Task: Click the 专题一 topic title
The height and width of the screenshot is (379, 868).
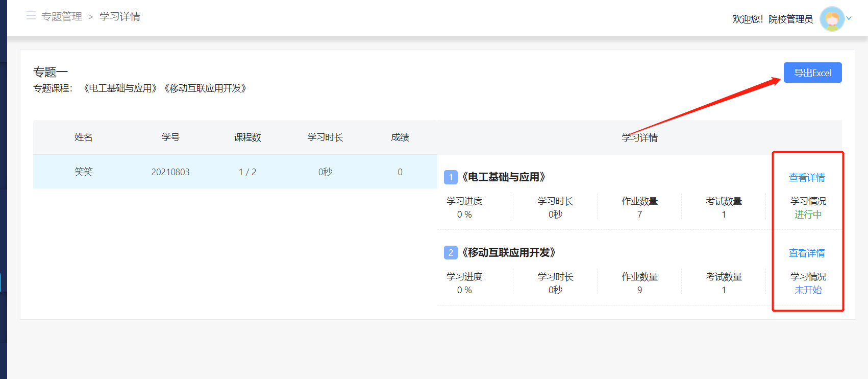Action: tap(51, 72)
